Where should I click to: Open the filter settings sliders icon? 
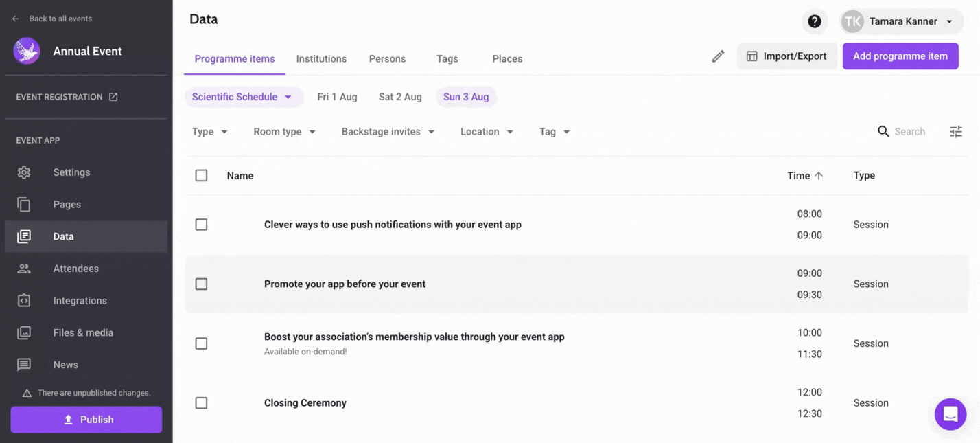pos(955,131)
